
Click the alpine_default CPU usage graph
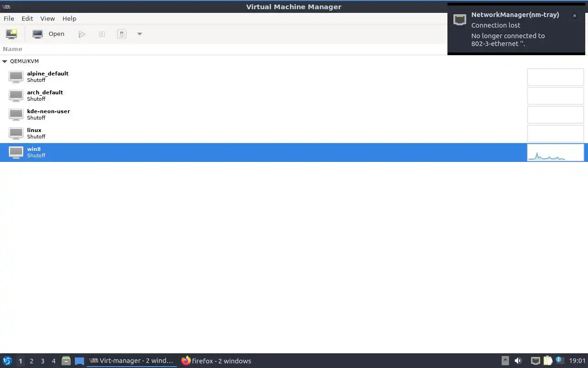(555, 77)
